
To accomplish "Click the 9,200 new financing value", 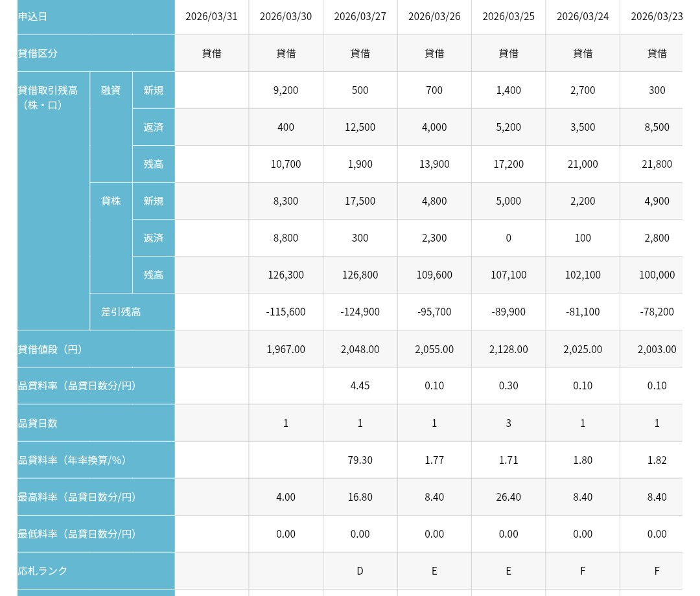I will coord(286,90).
